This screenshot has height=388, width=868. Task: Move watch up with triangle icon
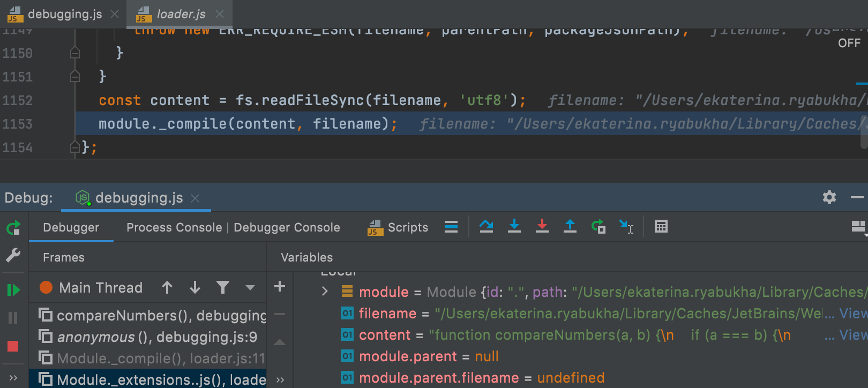coord(280,342)
